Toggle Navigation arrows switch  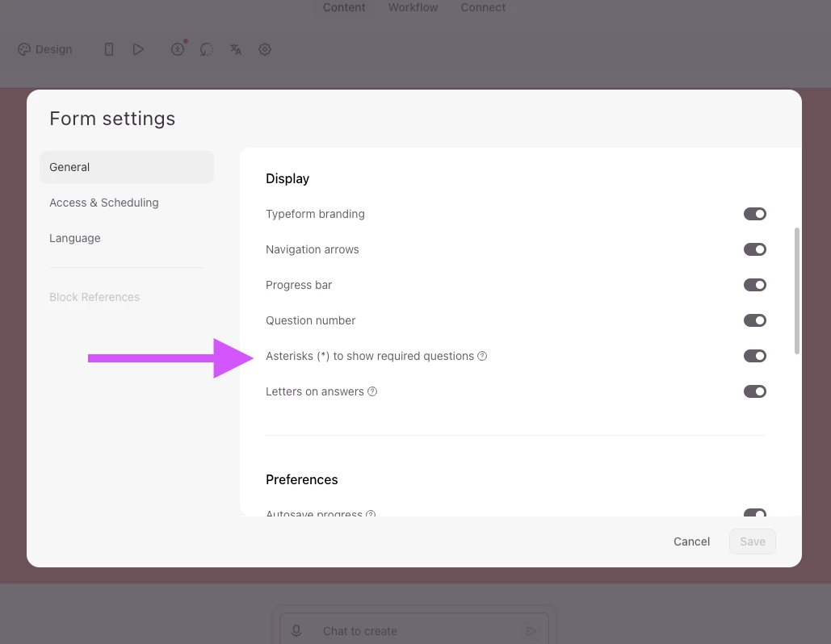coord(754,249)
